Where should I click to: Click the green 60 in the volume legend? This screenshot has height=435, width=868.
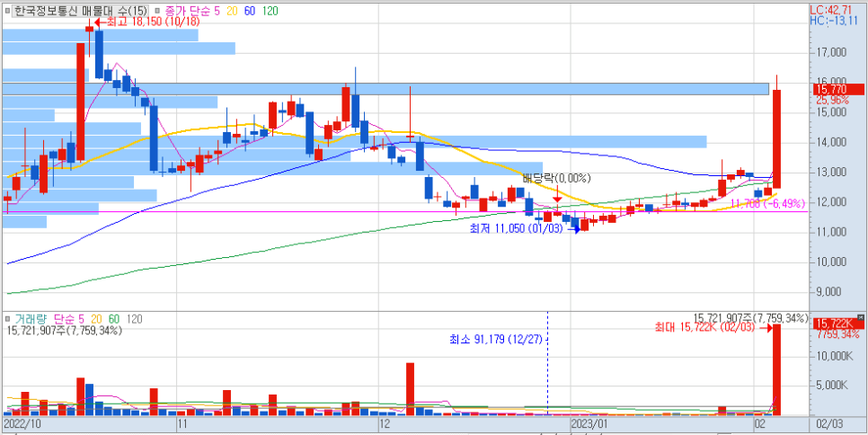pos(114,319)
